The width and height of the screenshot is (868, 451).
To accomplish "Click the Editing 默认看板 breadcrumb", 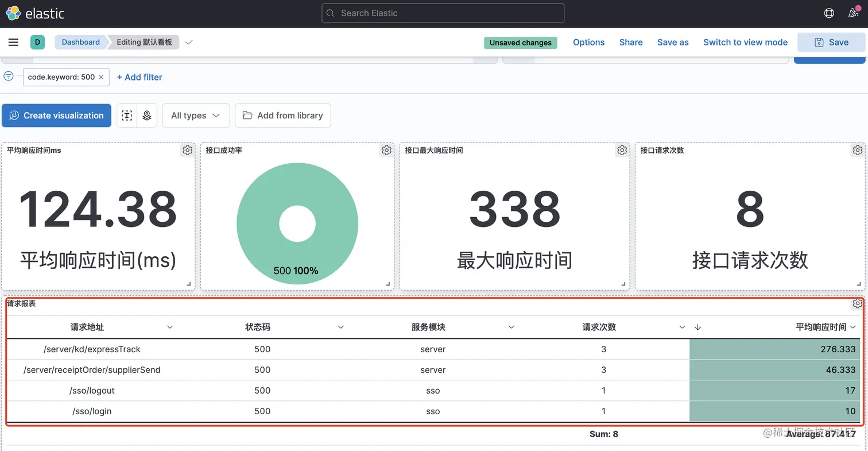I will 144,42.
